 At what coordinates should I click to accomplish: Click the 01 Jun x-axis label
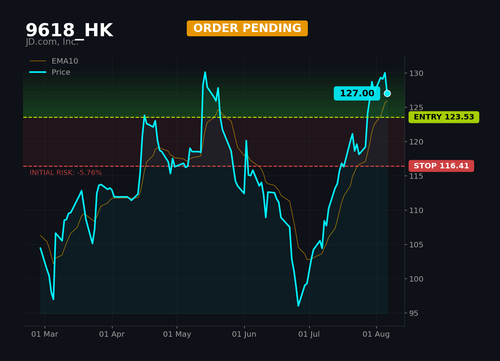pyautogui.click(x=244, y=334)
